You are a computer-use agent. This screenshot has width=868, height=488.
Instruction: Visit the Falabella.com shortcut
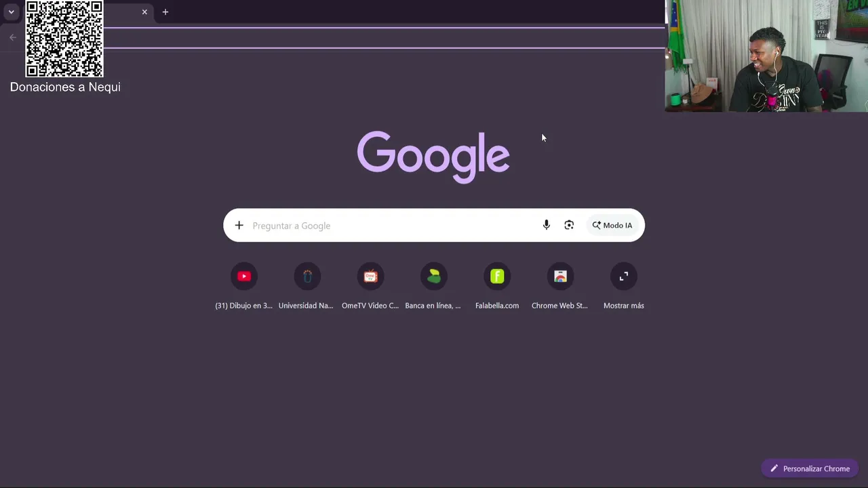pyautogui.click(x=497, y=285)
